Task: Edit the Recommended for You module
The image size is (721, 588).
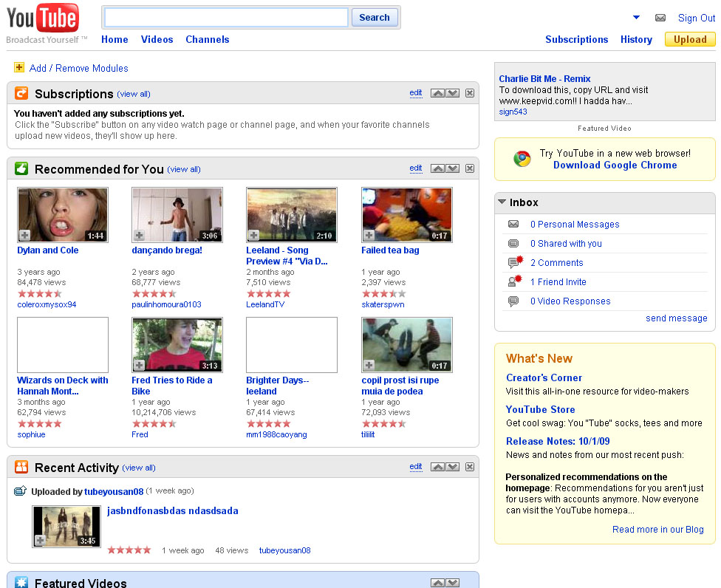Action: (x=416, y=168)
